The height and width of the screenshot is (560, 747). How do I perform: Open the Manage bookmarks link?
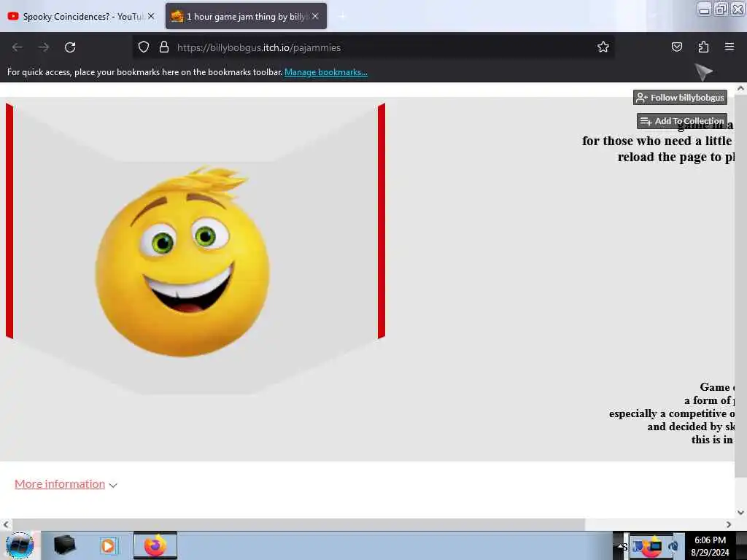point(326,72)
